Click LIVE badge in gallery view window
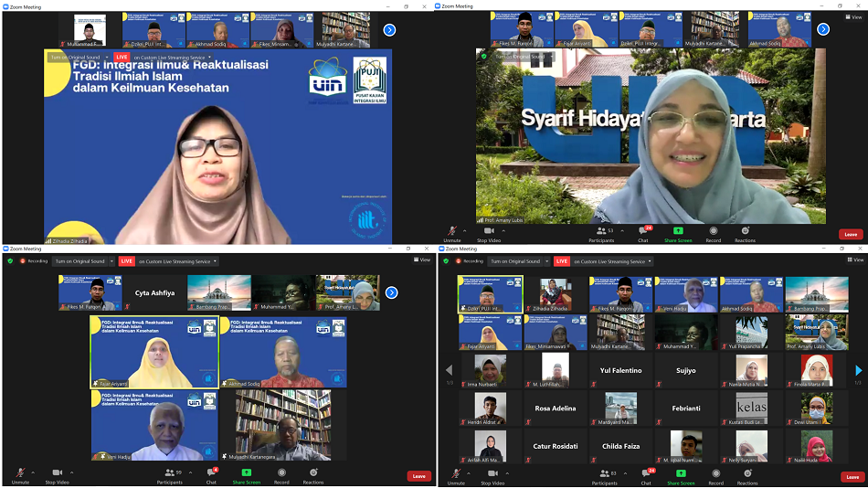This screenshot has width=868, height=488. pos(562,260)
